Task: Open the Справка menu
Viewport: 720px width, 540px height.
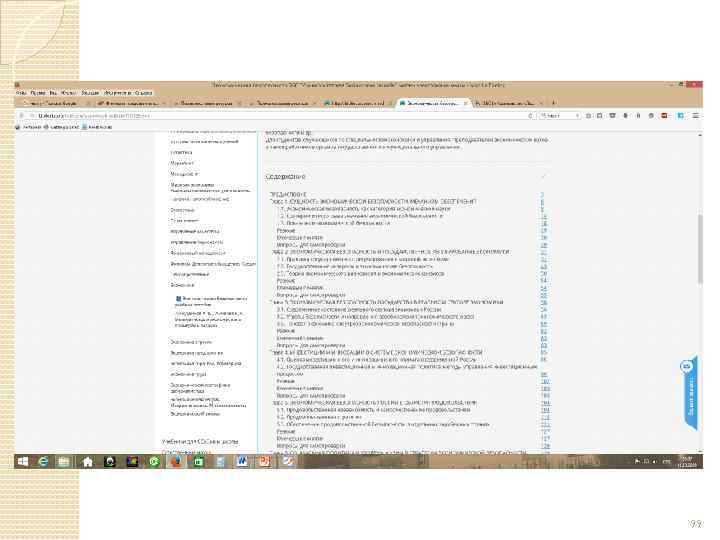Action: 144,93
